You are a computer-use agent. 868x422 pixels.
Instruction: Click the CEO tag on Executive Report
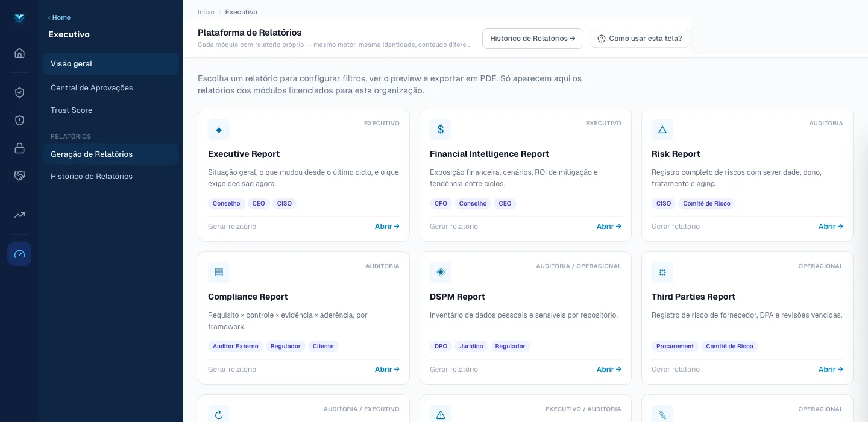click(259, 204)
